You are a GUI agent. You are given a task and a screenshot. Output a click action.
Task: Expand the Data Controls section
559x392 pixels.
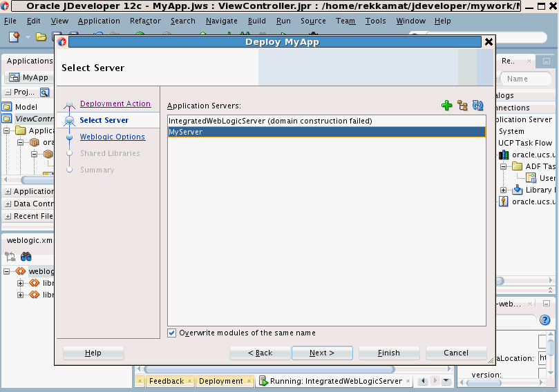coord(8,204)
